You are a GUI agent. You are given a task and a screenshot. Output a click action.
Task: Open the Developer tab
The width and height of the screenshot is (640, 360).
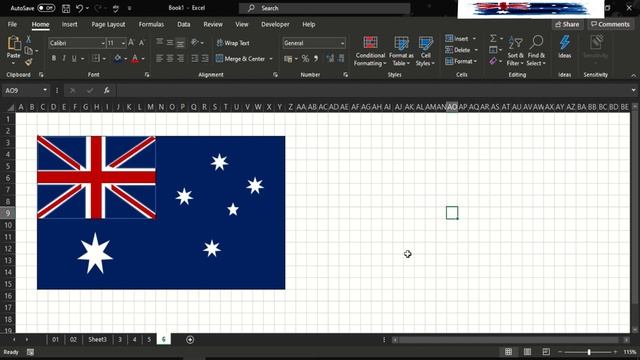[x=275, y=24]
